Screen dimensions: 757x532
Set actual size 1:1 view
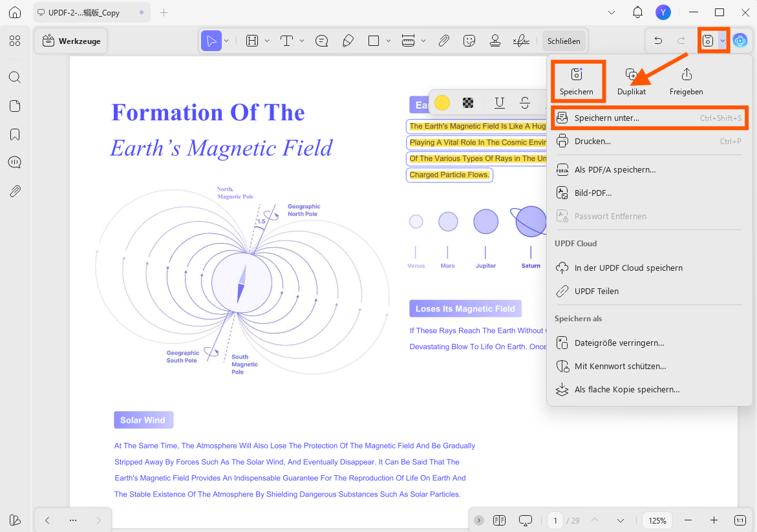[740, 520]
